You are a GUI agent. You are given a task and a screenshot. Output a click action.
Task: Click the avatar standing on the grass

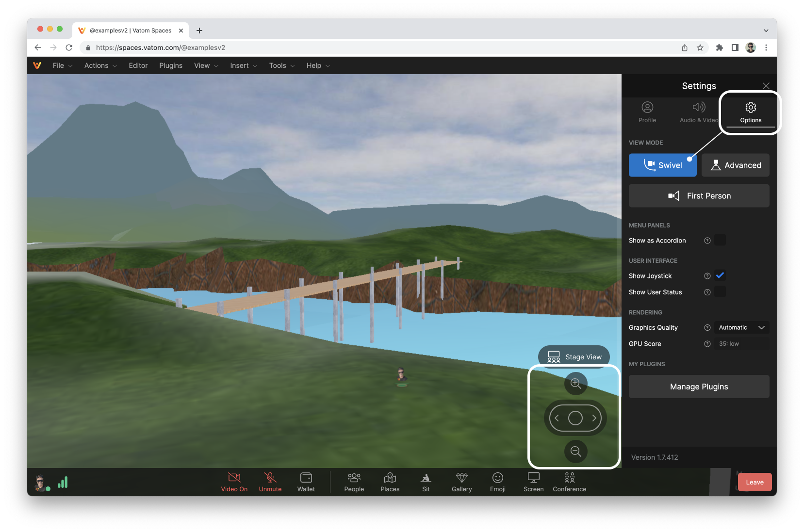pos(401,377)
